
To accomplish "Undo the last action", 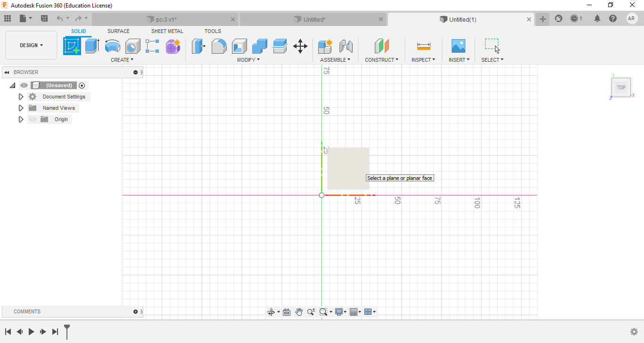I will [60, 18].
